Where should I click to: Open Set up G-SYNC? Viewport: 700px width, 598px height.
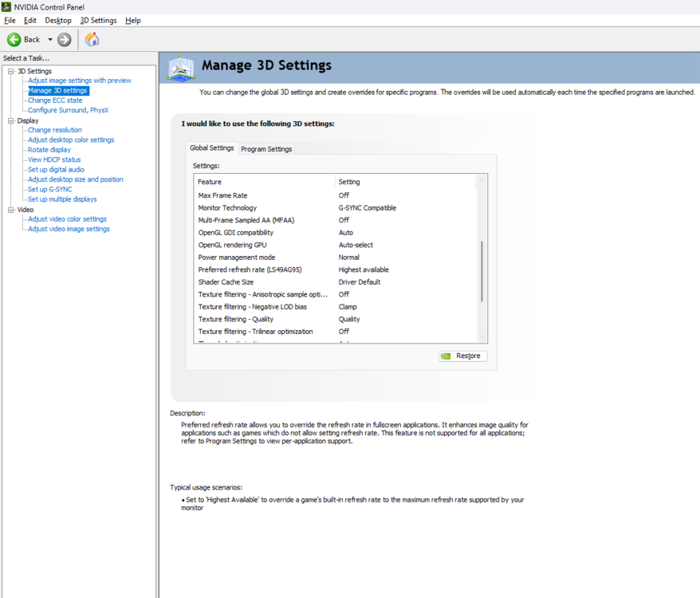tap(49, 189)
